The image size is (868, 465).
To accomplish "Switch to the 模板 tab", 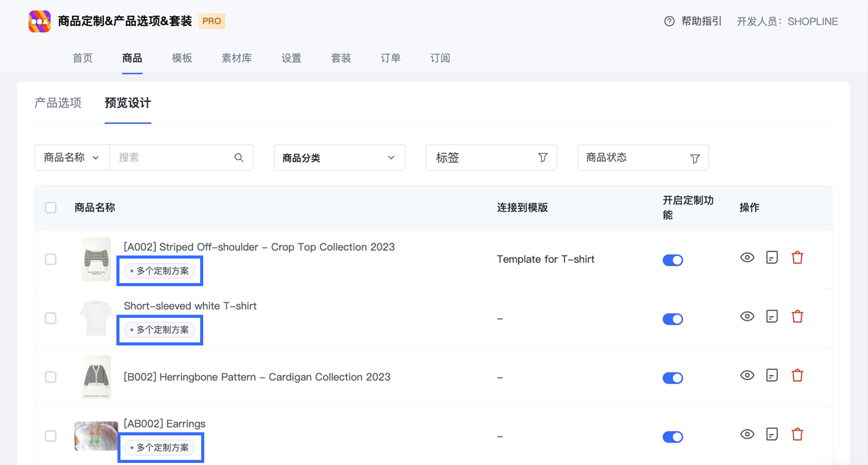I will click(x=182, y=58).
